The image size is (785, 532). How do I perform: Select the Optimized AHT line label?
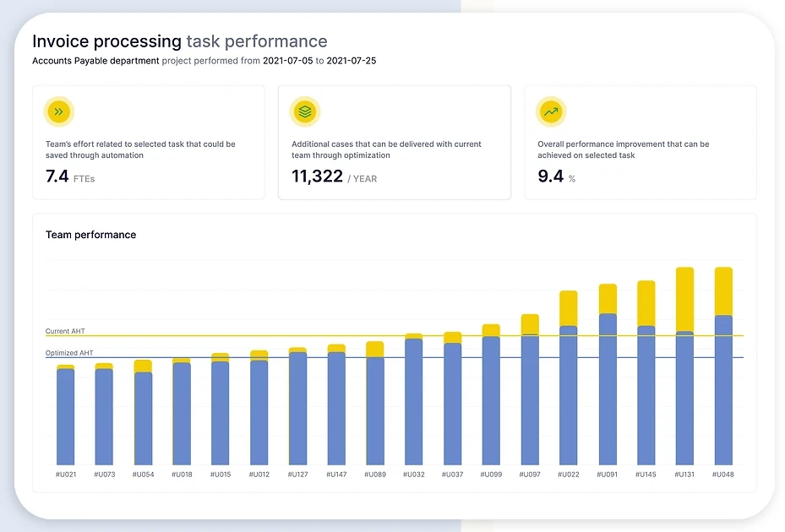(x=68, y=353)
